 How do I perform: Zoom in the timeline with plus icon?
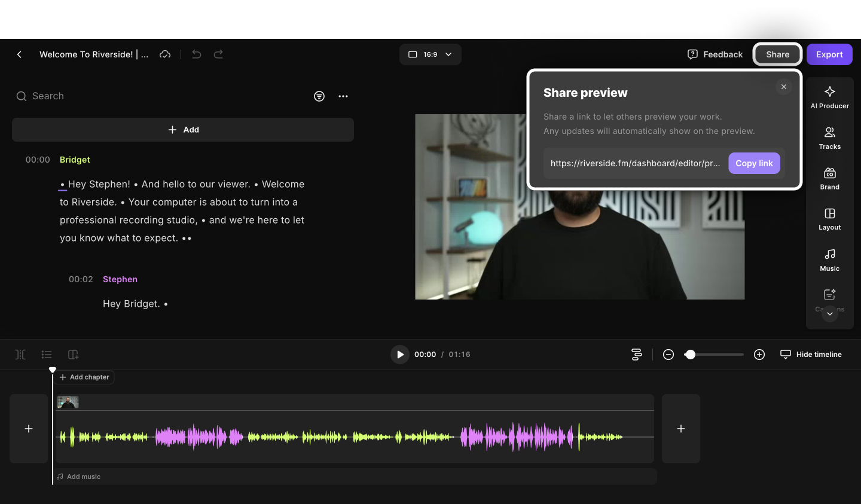click(759, 355)
